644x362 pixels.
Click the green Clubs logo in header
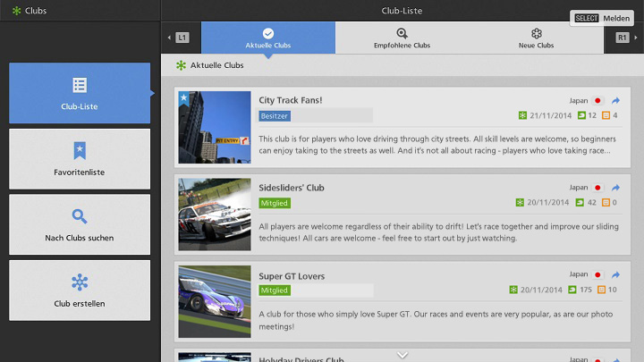click(16, 11)
